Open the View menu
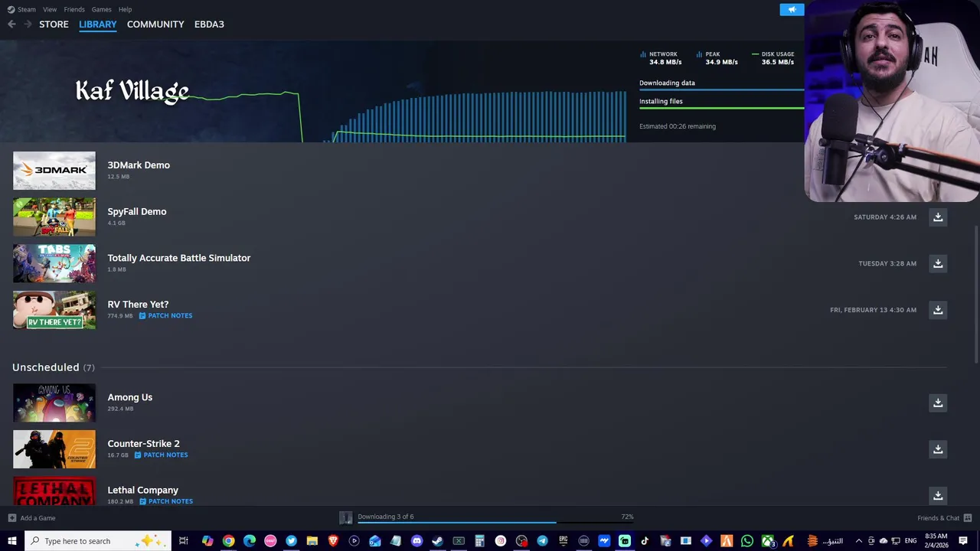The height and width of the screenshot is (551, 980). pyautogui.click(x=50, y=9)
